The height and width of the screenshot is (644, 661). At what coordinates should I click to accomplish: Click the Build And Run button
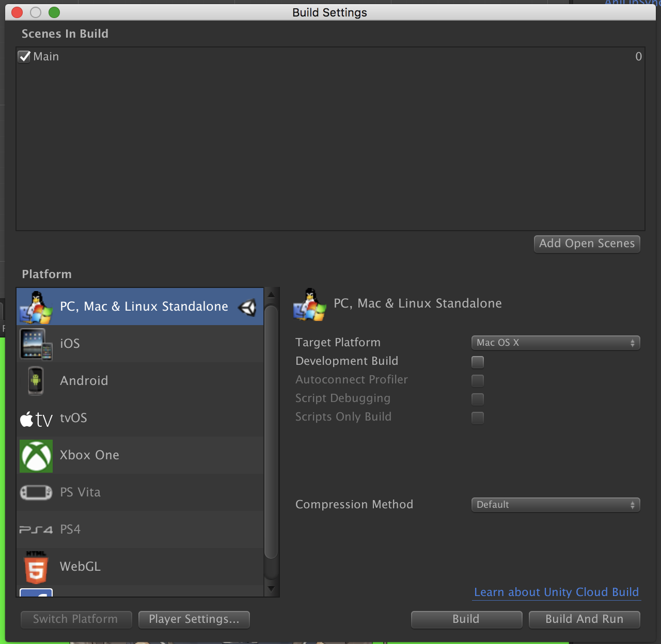click(585, 619)
